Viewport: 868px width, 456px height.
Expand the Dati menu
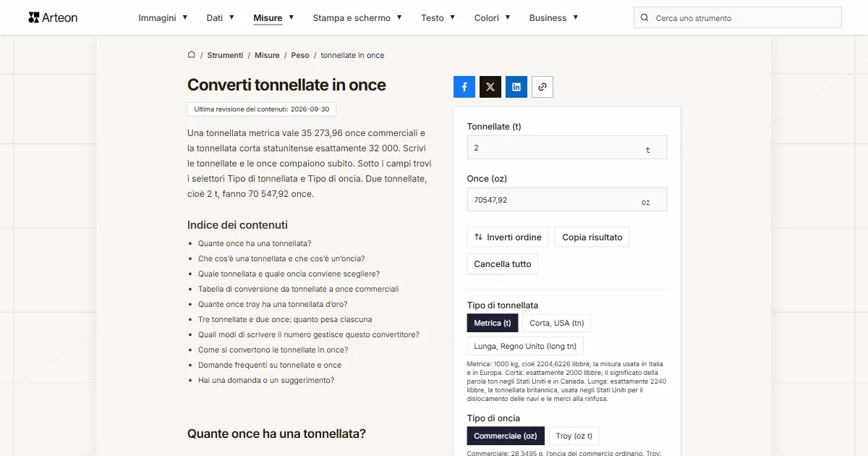221,18
